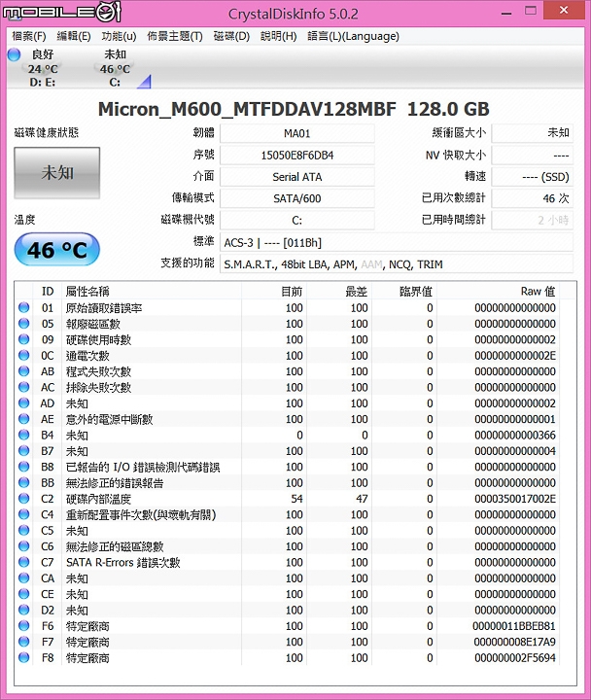
Task: Click the supported features field with S.M.A.R.T.
Action: (397, 264)
